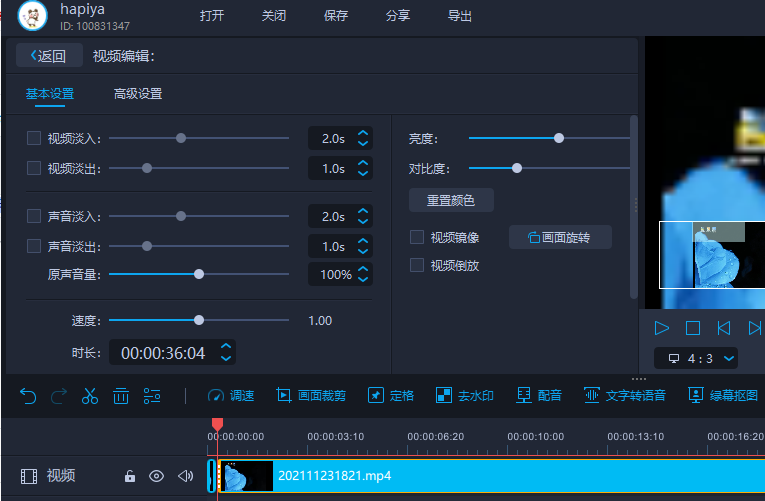The width and height of the screenshot is (765, 501).
Task: Play the video preview
Action: pos(662,328)
